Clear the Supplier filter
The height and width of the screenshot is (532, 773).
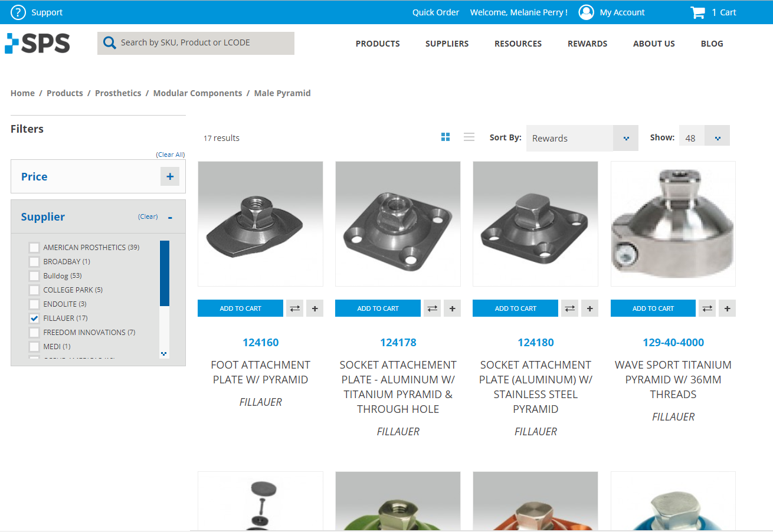coord(148,216)
